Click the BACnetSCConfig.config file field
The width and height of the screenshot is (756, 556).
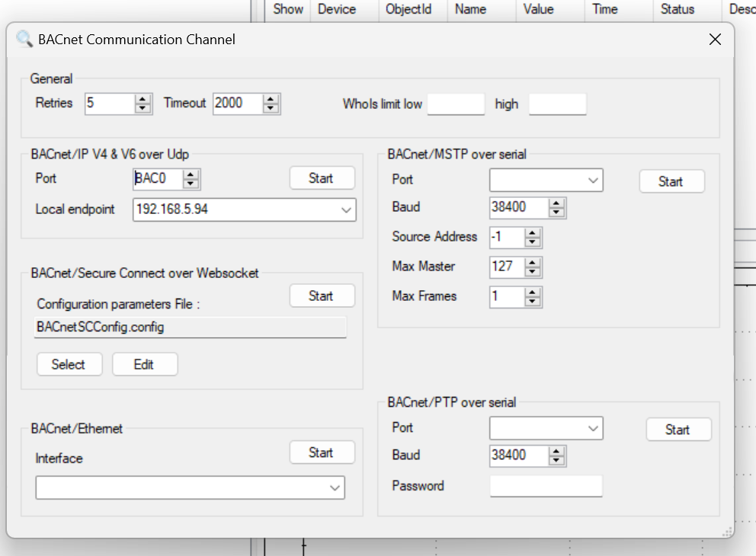190,328
